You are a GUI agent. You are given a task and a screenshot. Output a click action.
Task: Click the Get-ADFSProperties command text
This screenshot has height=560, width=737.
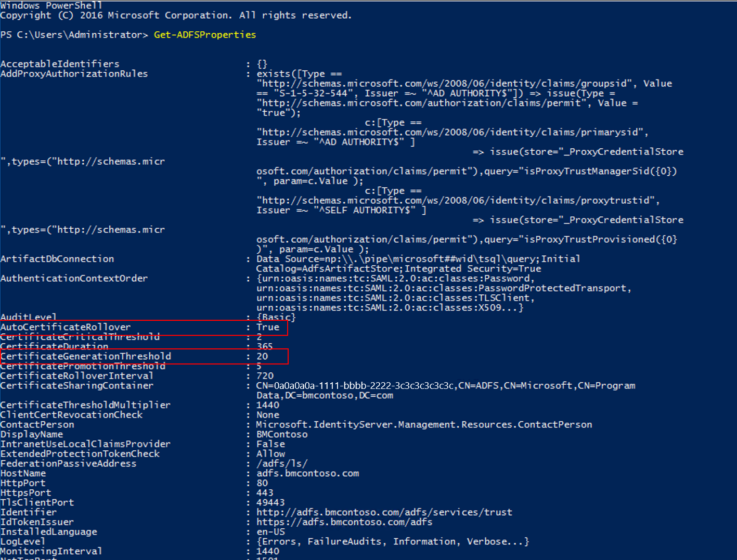point(204,34)
